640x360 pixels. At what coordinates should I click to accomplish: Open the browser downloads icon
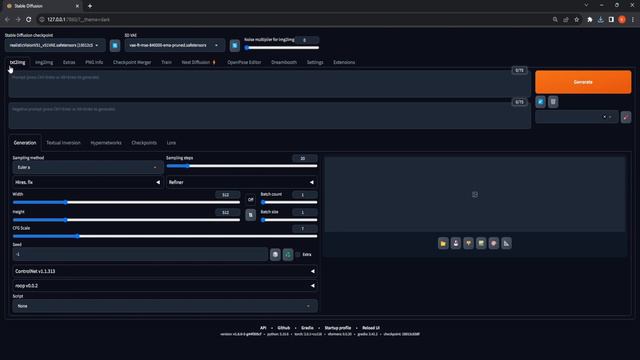coord(600,19)
